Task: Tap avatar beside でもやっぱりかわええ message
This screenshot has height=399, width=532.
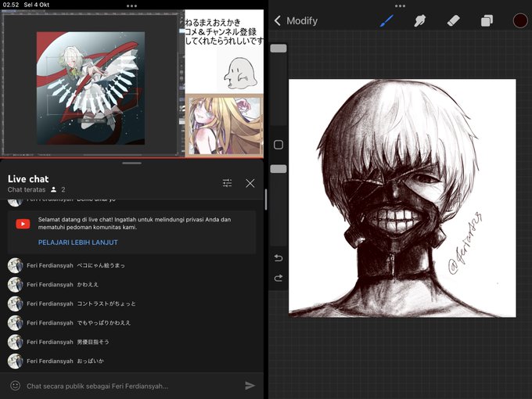Action: [x=16, y=322]
